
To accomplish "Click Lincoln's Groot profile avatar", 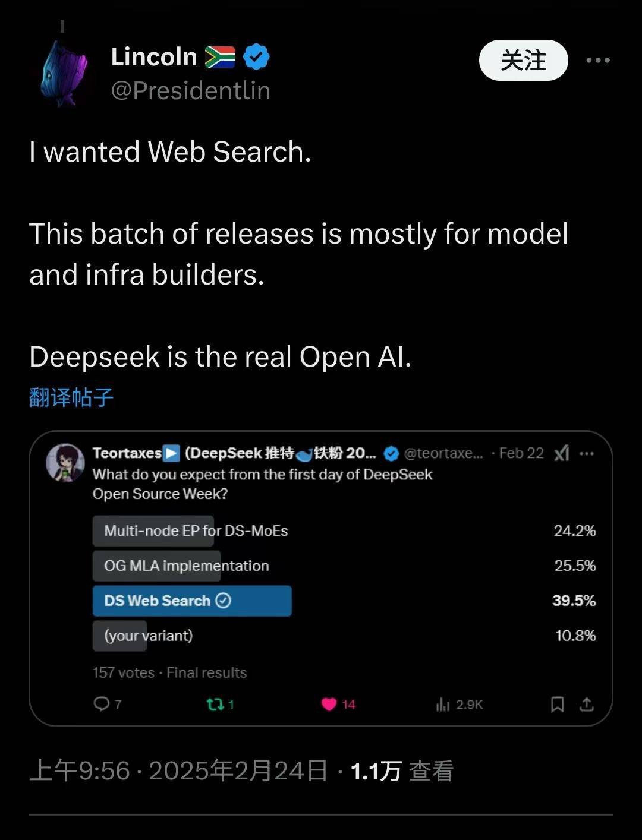I will tap(65, 74).
